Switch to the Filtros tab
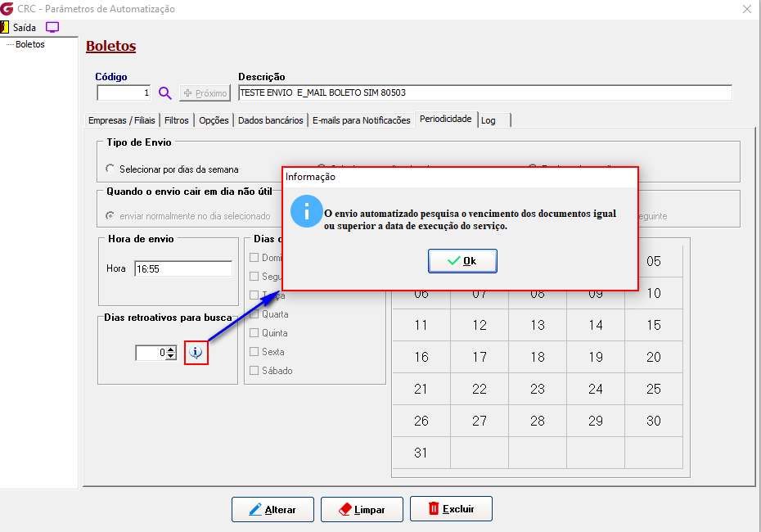 point(176,120)
